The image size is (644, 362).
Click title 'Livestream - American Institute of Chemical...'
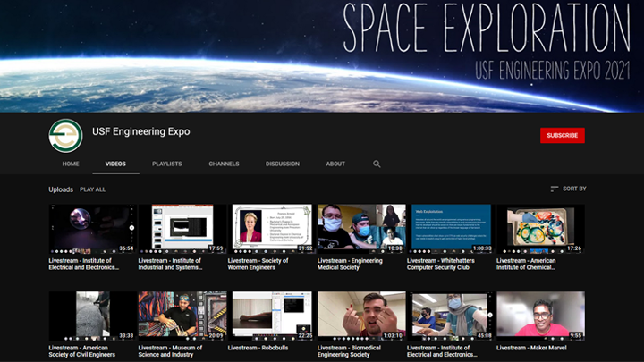pyautogui.click(x=526, y=264)
